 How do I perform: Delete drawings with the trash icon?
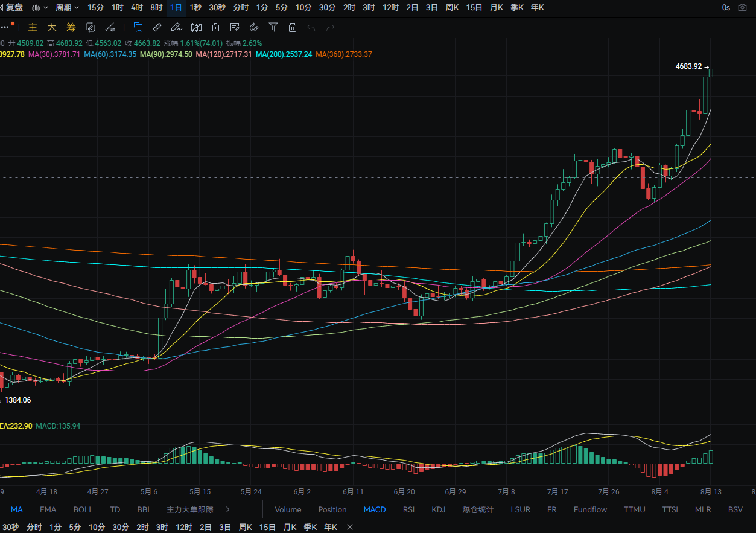tap(293, 27)
